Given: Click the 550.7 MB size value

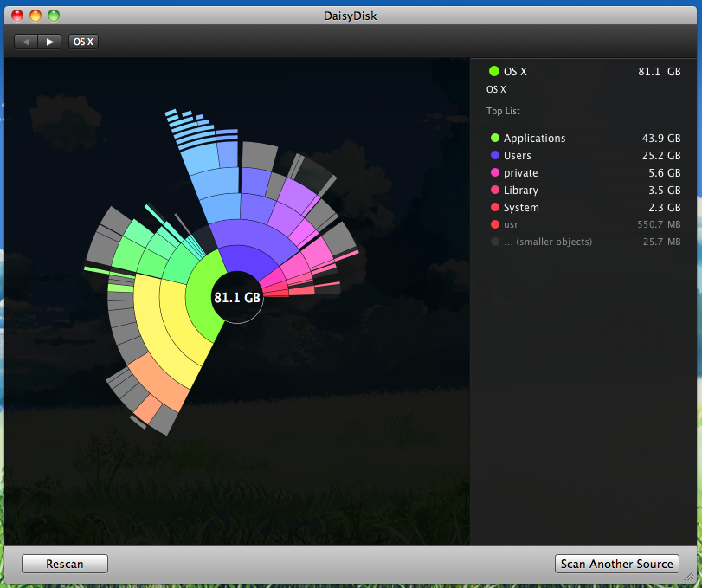Looking at the screenshot, I should tap(659, 224).
